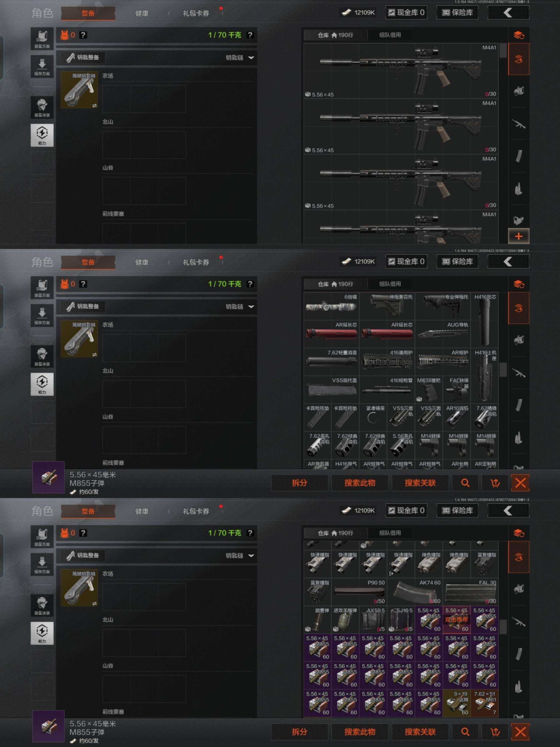Select the AK74 60 magazine
This screenshot has width=560, height=747.
(x=415, y=592)
